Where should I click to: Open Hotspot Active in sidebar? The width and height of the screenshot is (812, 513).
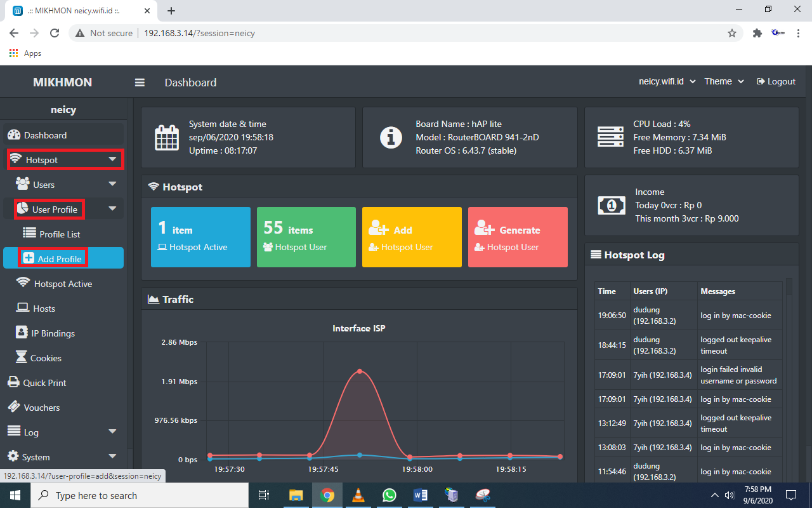pyautogui.click(x=63, y=284)
